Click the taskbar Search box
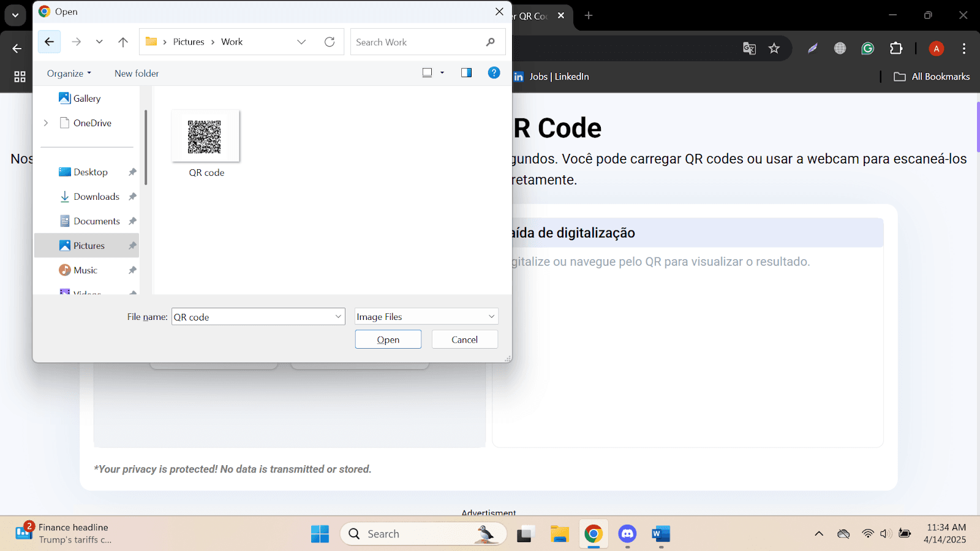The width and height of the screenshot is (980, 551). click(x=424, y=534)
